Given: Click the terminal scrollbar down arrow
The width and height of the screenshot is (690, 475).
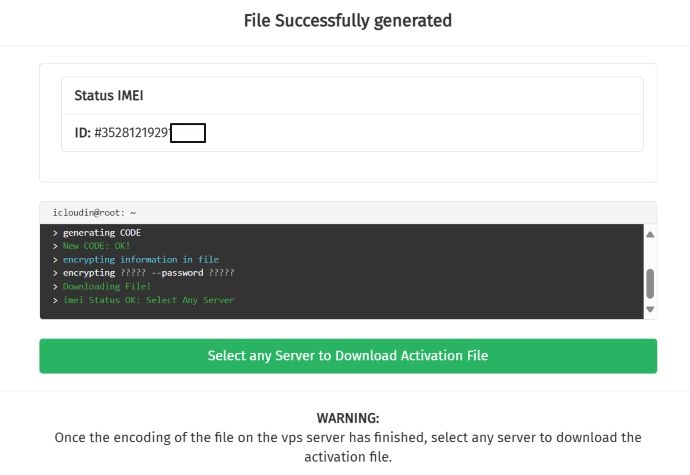Looking at the screenshot, I should [x=650, y=310].
